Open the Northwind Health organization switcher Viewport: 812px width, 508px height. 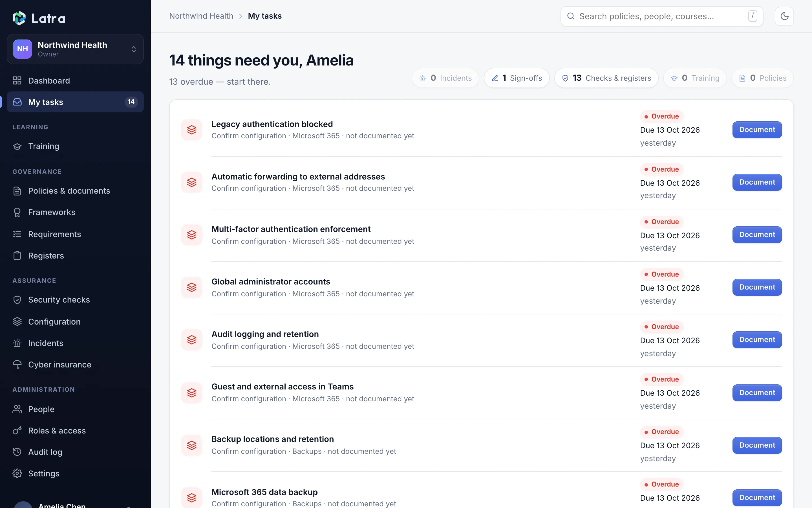(75, 49)
